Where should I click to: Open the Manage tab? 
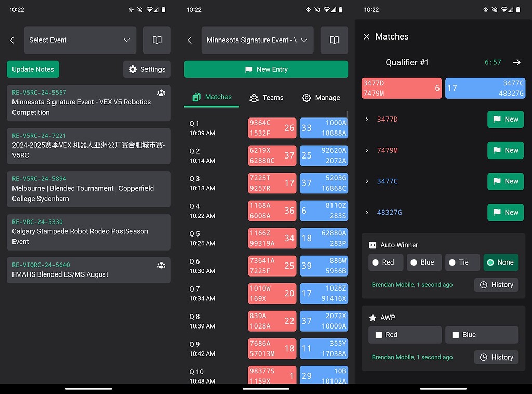click(321, 97)
